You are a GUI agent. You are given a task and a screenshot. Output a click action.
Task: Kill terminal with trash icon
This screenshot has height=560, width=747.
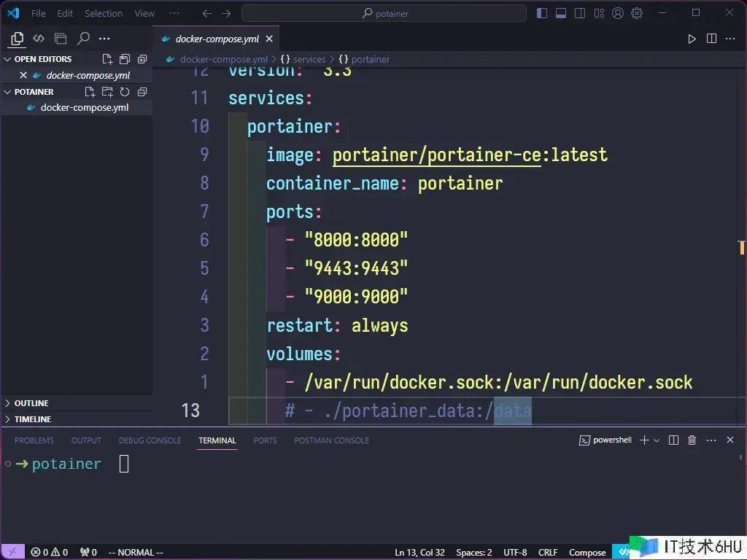(692, 440)
